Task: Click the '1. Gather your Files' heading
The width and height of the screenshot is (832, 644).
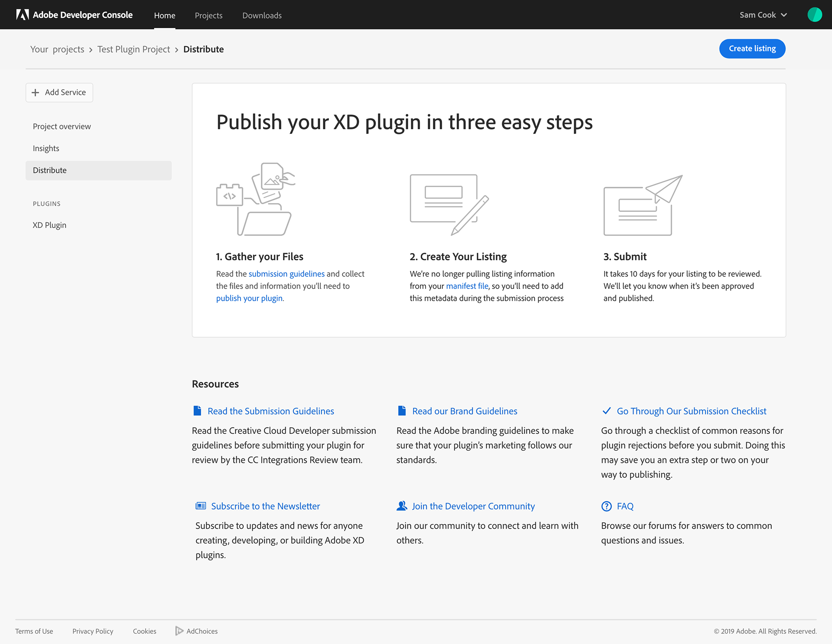Action: pyautogui.click(x=260, y=257)
